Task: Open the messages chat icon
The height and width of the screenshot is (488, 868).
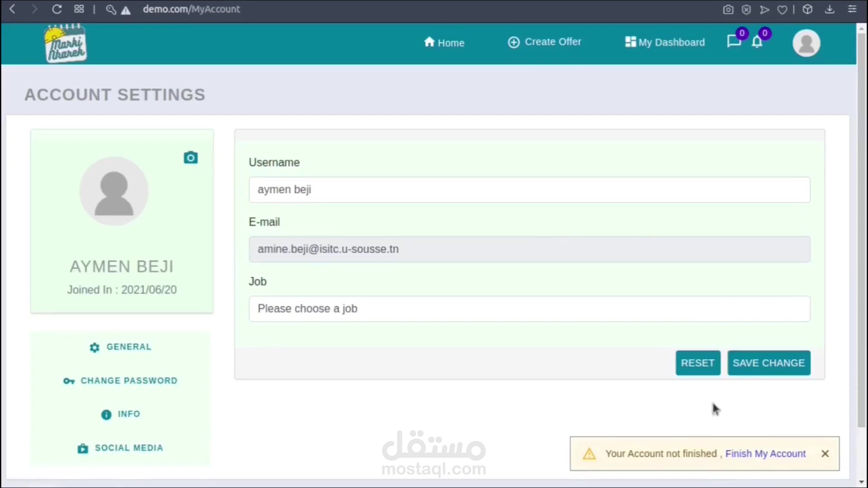Action: click(733, 42)
